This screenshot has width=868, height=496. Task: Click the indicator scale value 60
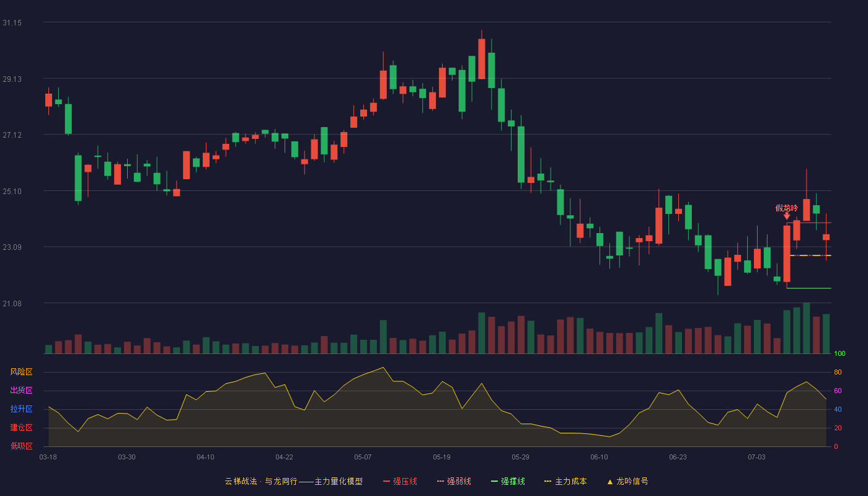point(838,391)
